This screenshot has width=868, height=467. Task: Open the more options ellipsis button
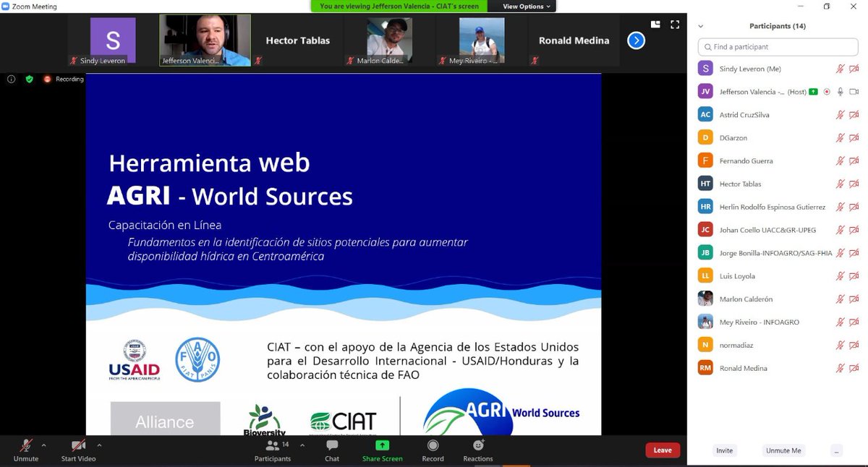836,450
